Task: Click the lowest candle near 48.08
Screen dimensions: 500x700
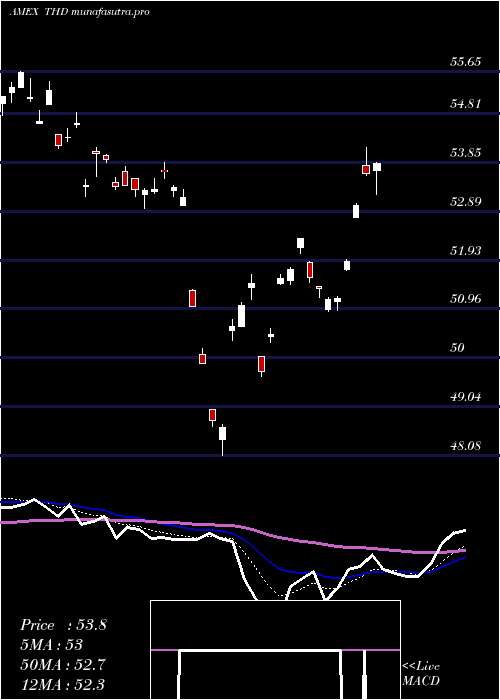Action: pos(222,439)
